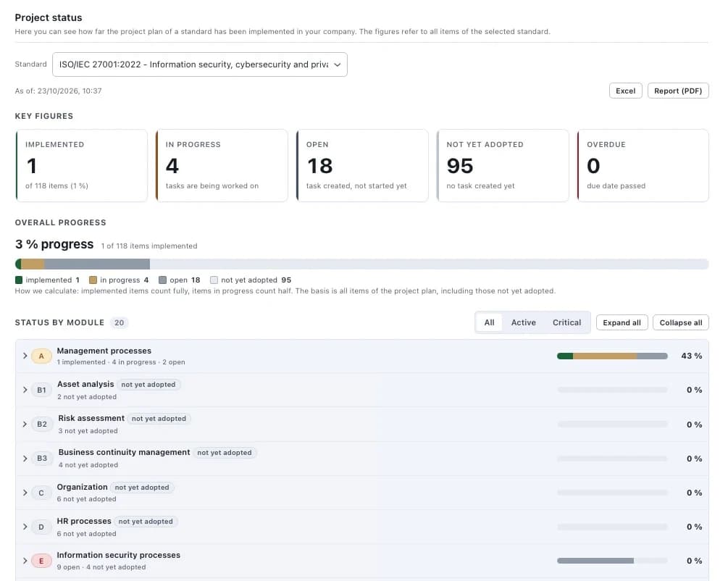Click the module count badge 20

(x=120, y=323)
